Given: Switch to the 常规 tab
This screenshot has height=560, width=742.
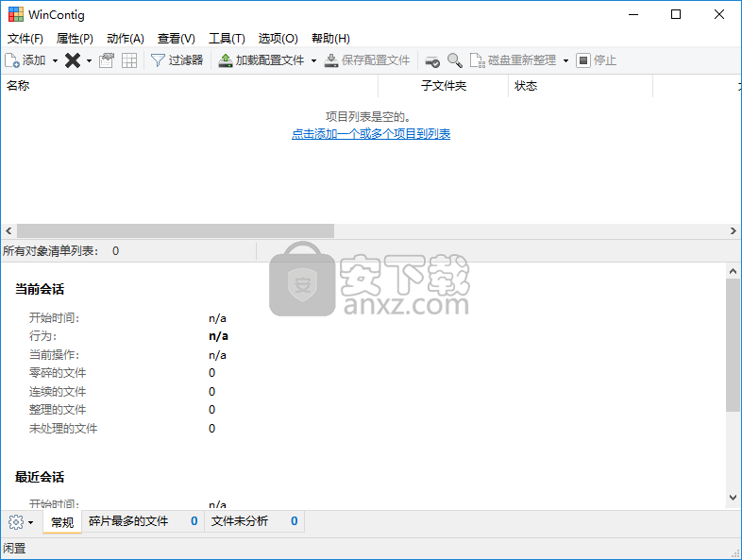Looking at the screenshot, I should click(62, 522).
